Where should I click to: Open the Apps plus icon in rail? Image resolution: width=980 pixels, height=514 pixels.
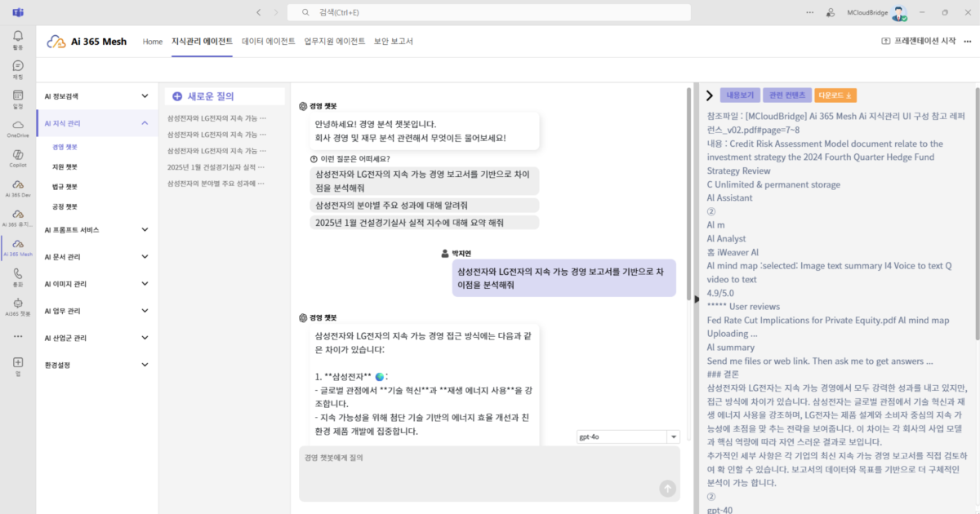18,362
